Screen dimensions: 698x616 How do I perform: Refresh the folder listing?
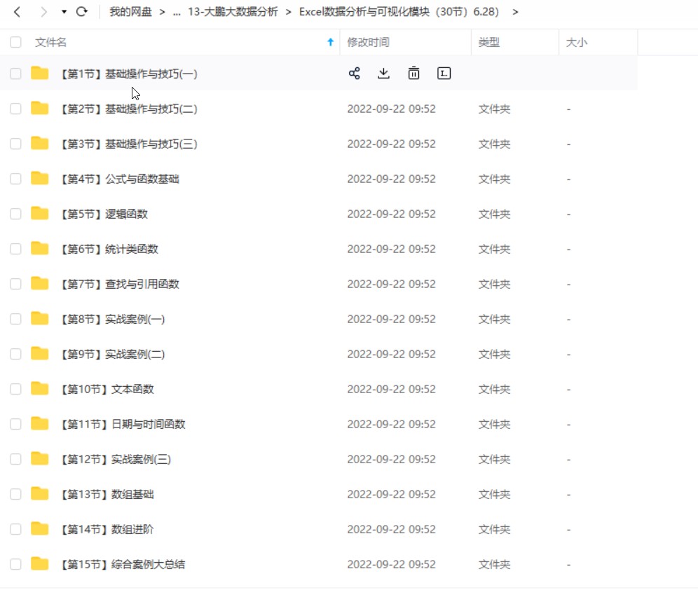[82, 12]
